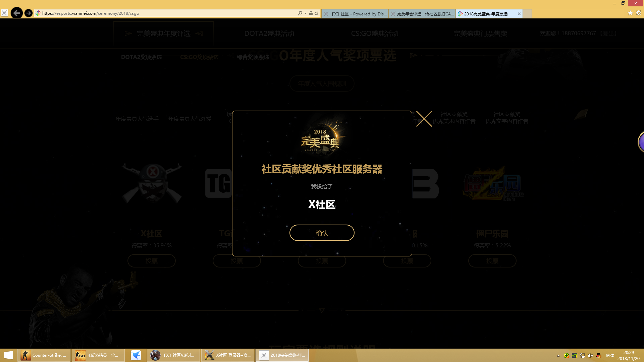The width and height of the screenshot is (644, 362).
Task: Open the 完美盛典门票售卖 menu item
Action: (x=481, y=33)
